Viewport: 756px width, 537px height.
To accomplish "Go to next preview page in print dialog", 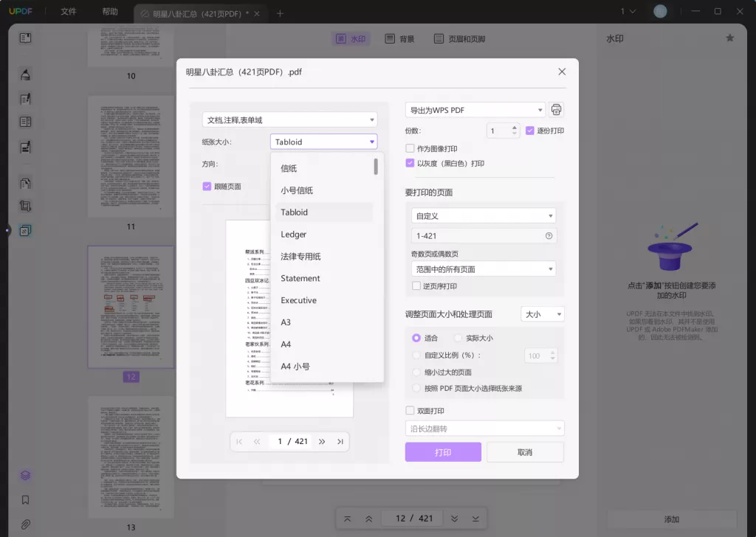I will 322,442.
